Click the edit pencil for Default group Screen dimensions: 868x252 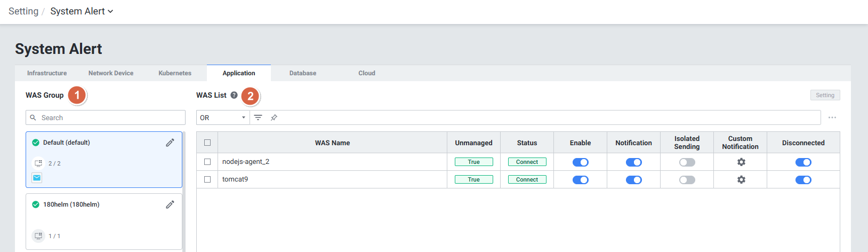[170, 143]
